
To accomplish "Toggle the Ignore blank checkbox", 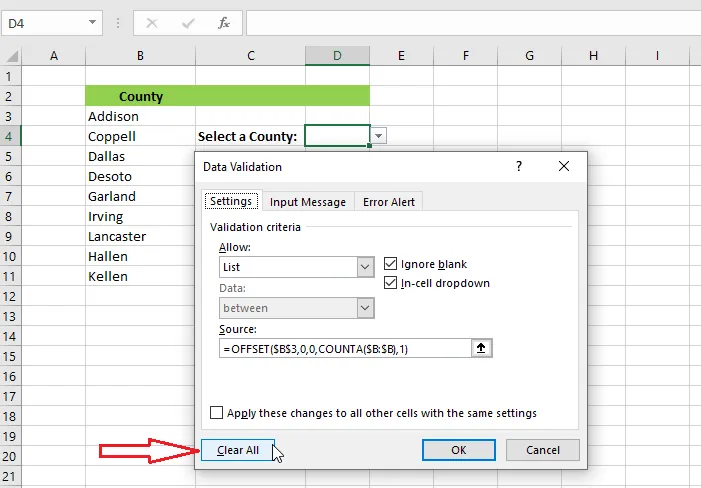I will 390,264.
